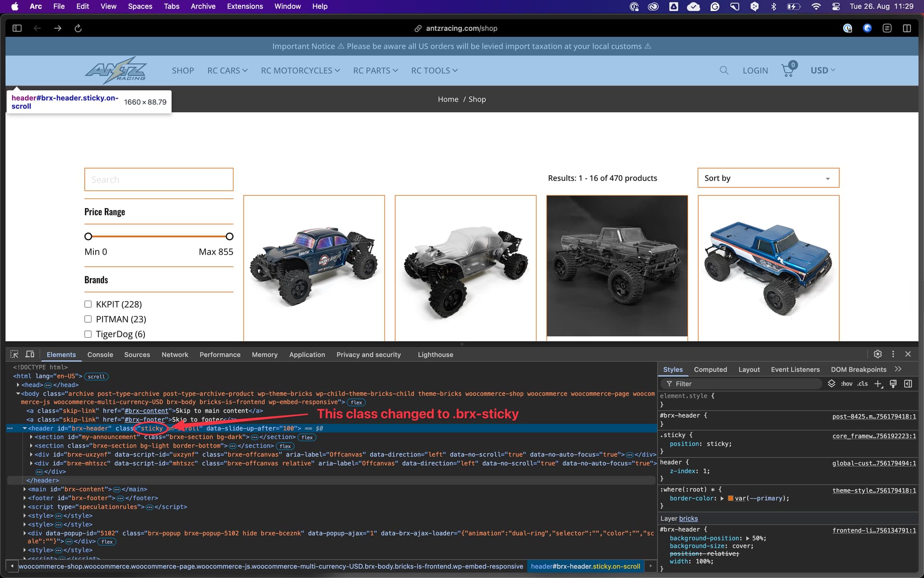Add a new style rule with plus icon

[878, 384]
